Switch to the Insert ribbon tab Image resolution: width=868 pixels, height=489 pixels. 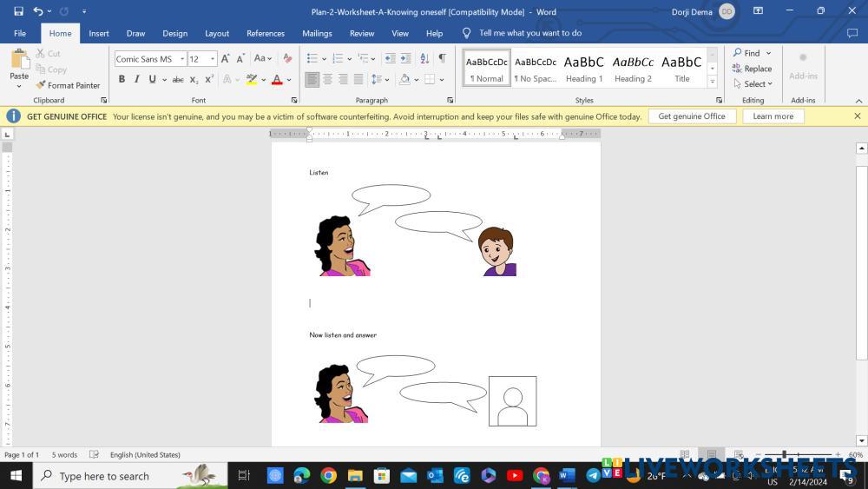[99, 33]
